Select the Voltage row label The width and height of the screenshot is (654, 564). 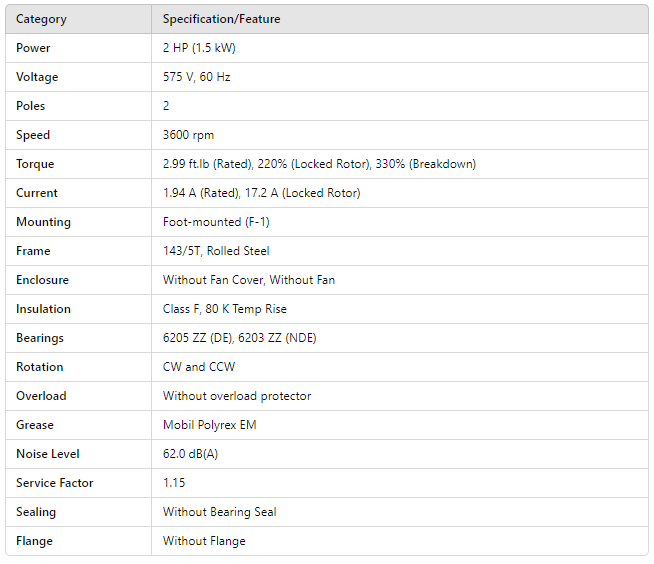point(37,77)
